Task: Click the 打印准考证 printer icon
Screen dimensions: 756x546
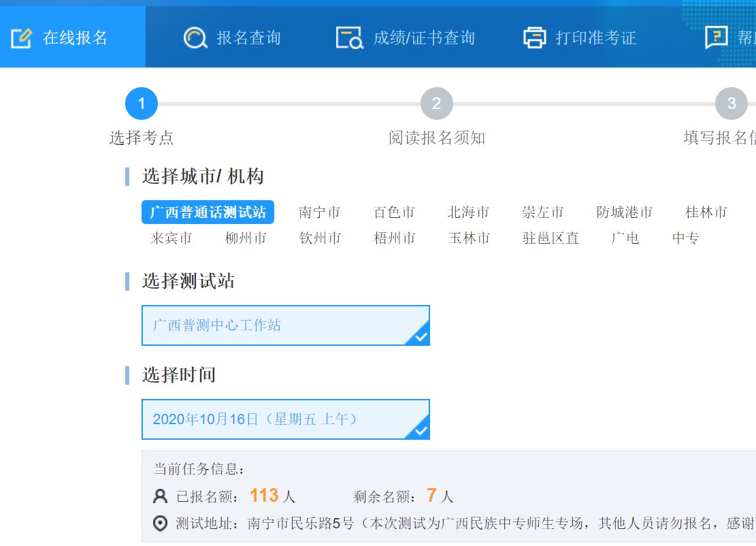Action: (535, 37)
